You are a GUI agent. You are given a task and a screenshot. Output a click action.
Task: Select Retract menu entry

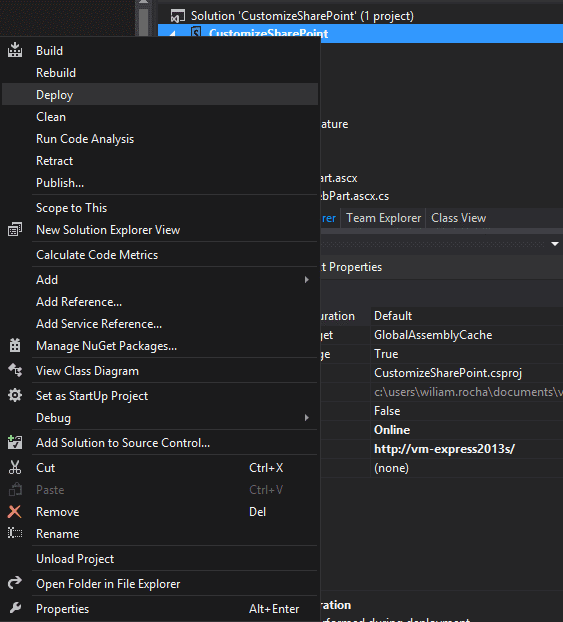tap(160, 161)
